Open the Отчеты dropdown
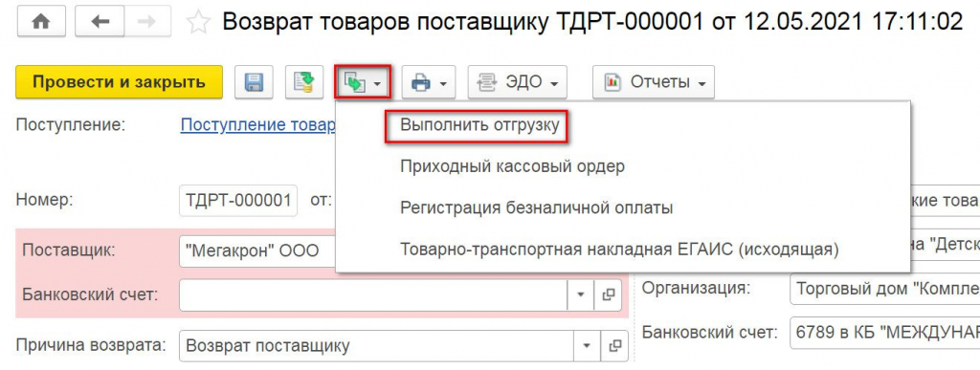This screenshot has height=370, width=980. (653, 81)
